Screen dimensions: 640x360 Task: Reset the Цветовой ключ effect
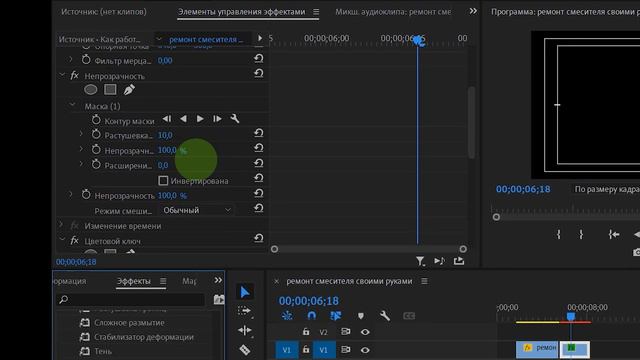coord(258,238)
